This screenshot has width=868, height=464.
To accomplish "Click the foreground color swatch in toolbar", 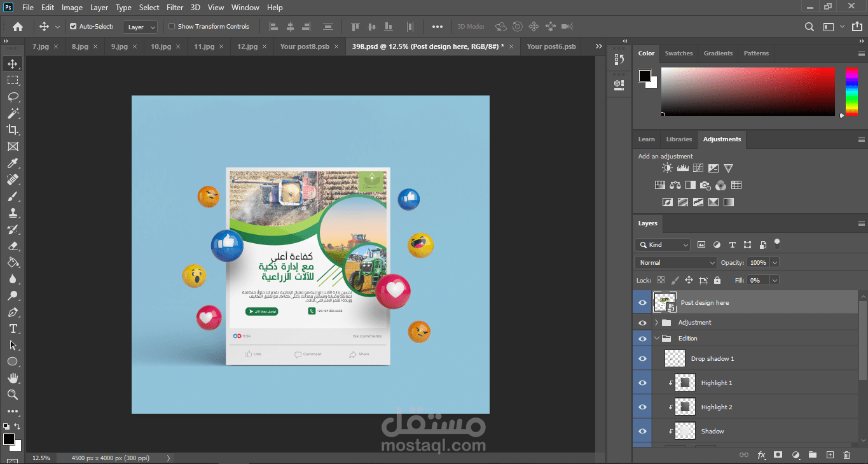I will 9,439.
